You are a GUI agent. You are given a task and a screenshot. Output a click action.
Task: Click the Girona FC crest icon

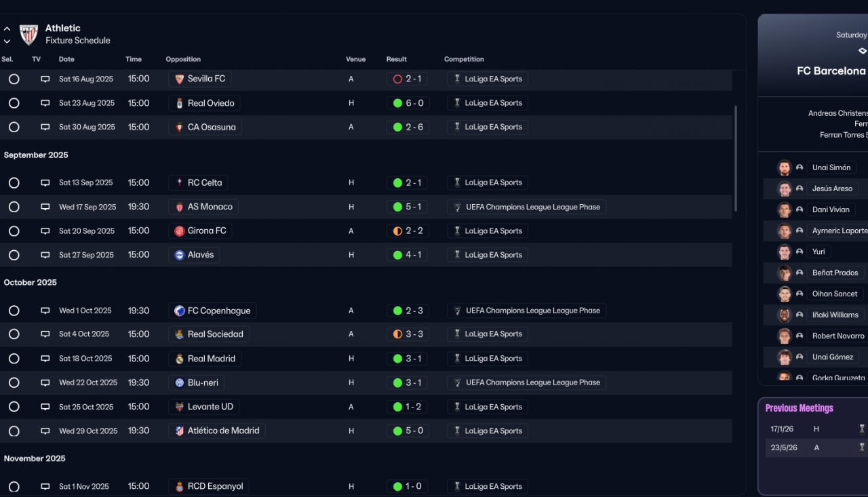[180, 231]
